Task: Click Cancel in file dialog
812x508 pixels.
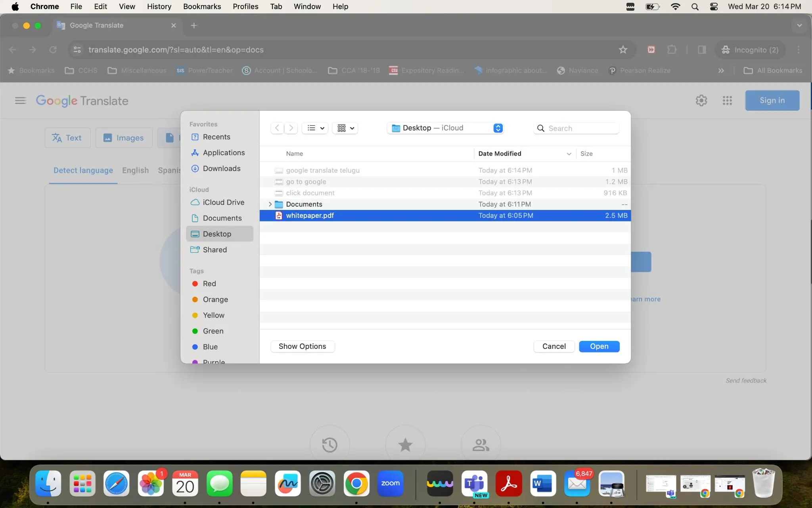Action: click(x=554, y=346)
